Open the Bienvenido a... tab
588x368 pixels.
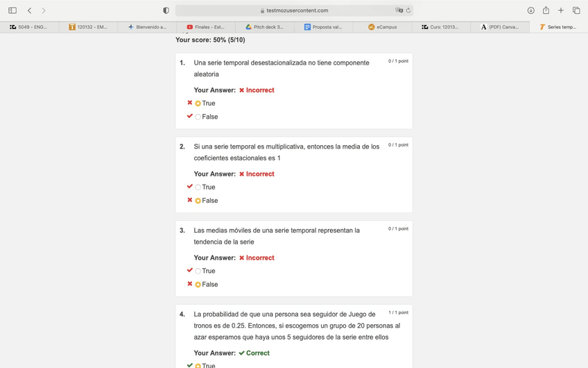click(x=147, y=27)
